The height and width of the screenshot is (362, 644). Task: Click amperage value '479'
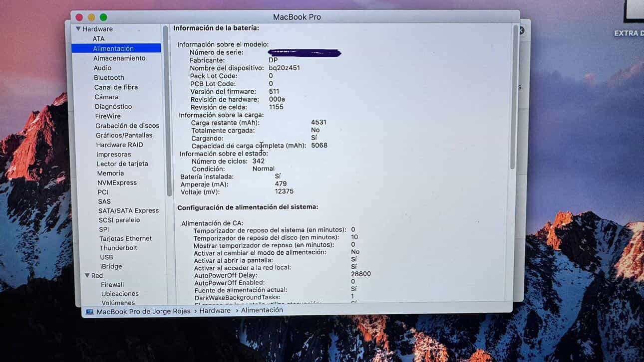[x=281, y=184]
